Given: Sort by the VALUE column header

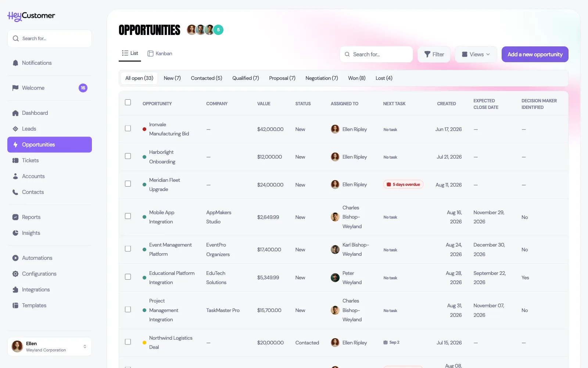Looking at the screenshot, I should tap(264, 104).
